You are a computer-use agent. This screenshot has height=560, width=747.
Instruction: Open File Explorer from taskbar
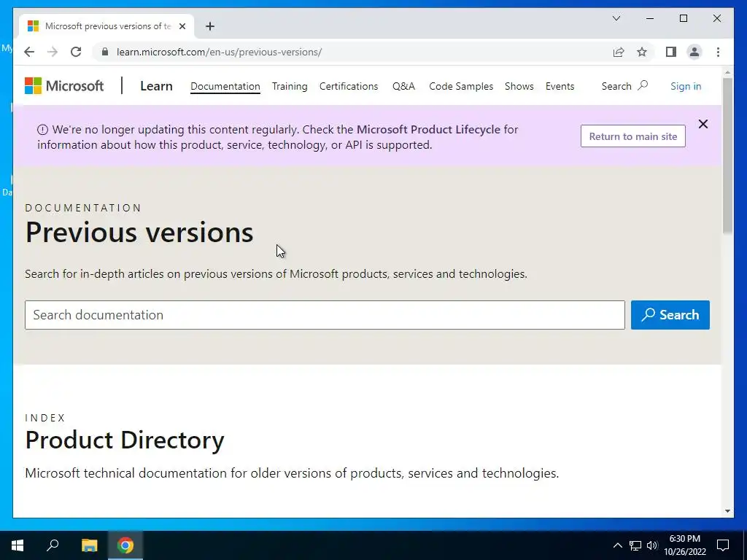coord(89,545)
